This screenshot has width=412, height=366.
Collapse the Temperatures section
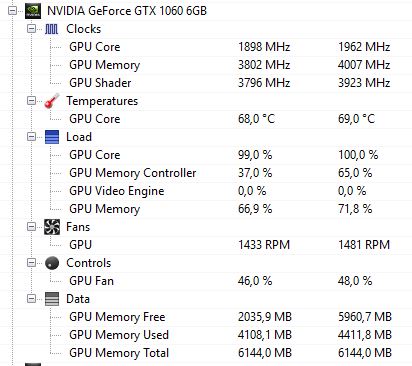coord(31,101)
